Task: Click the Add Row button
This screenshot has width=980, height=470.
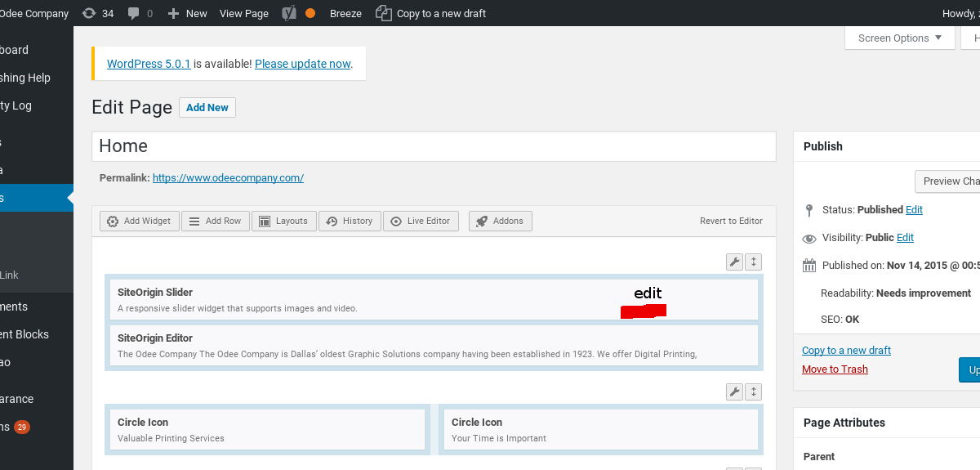Action: click(x=216, y=221)
